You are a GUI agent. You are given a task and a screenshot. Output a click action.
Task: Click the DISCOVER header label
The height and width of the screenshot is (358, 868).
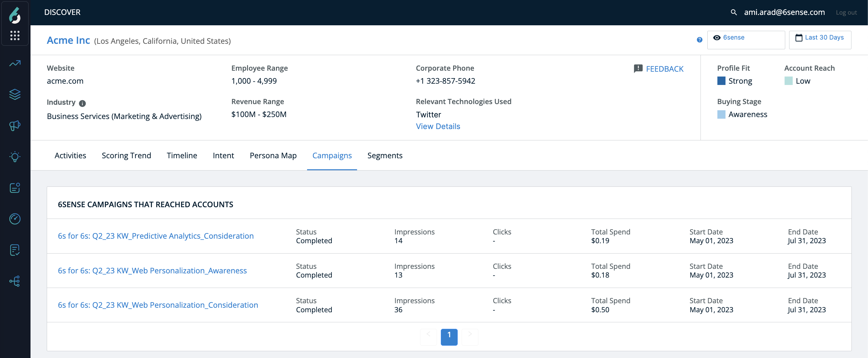(x=62, y=12)
